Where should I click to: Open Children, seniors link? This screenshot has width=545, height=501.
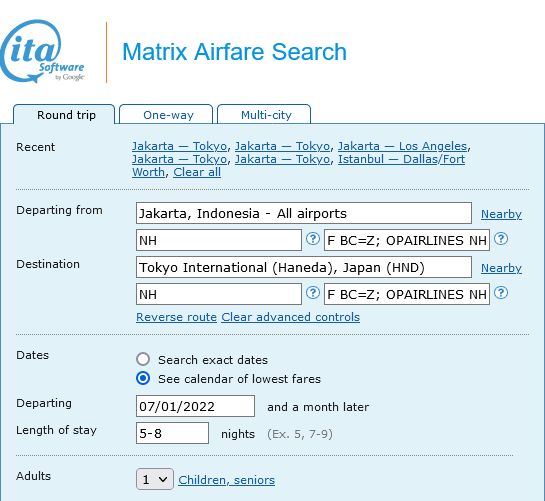click(x=227, y=480)
